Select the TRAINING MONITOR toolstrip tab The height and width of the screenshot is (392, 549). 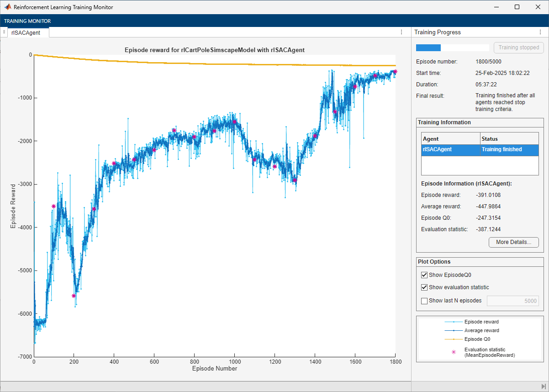[27, 21]
